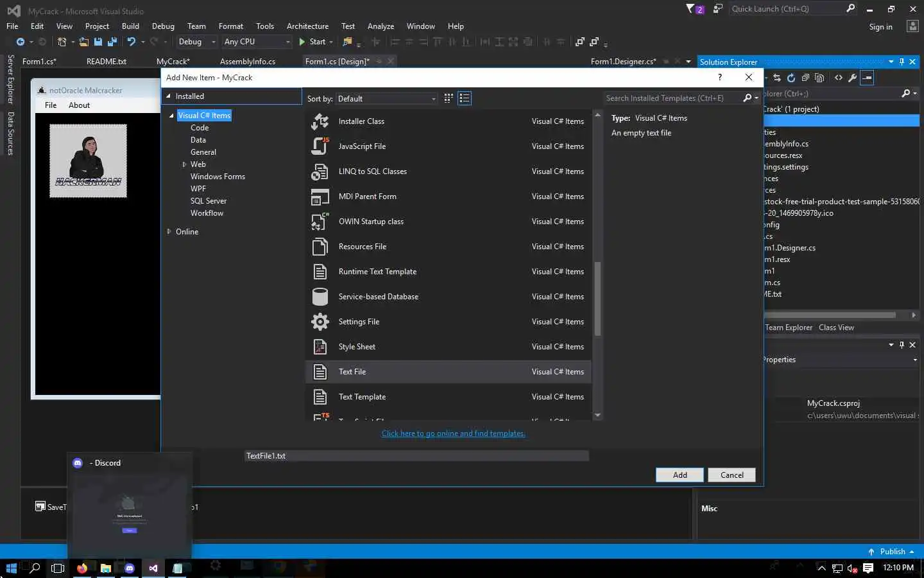Switch templates to medium icons list view
Screen dimensions: 924x578
click(x=465, y=98)
